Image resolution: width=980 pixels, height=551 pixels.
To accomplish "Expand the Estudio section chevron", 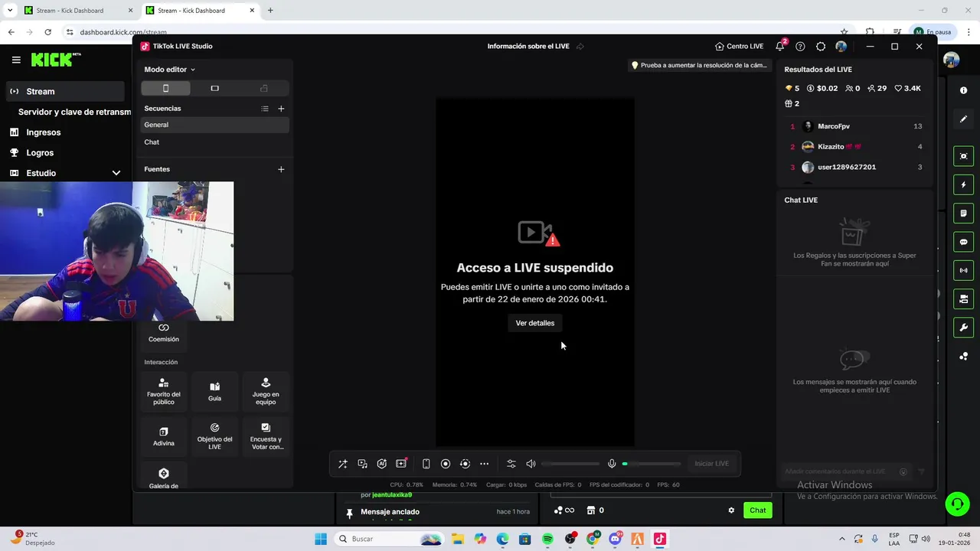I will tap(116, 173).
